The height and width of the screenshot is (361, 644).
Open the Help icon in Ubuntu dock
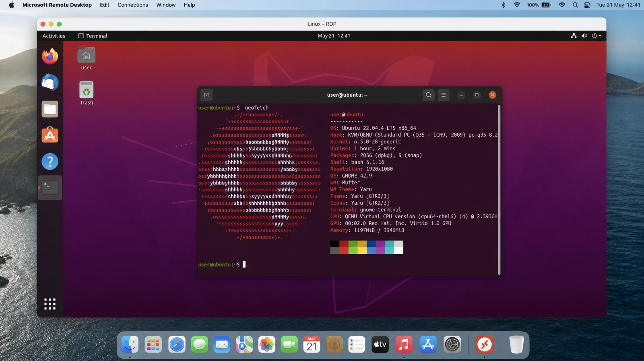click(50, 162)
